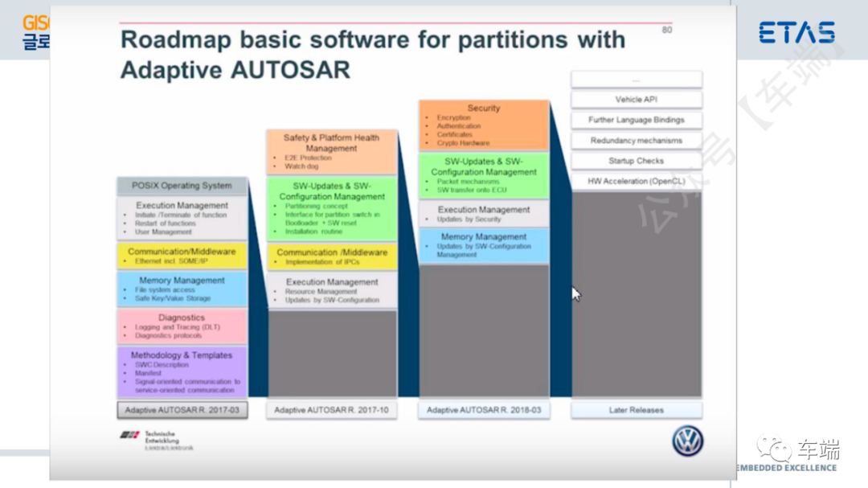Click the Redundancy mechanisms box
The image size is (868, 488).
(x=636, y=141)
